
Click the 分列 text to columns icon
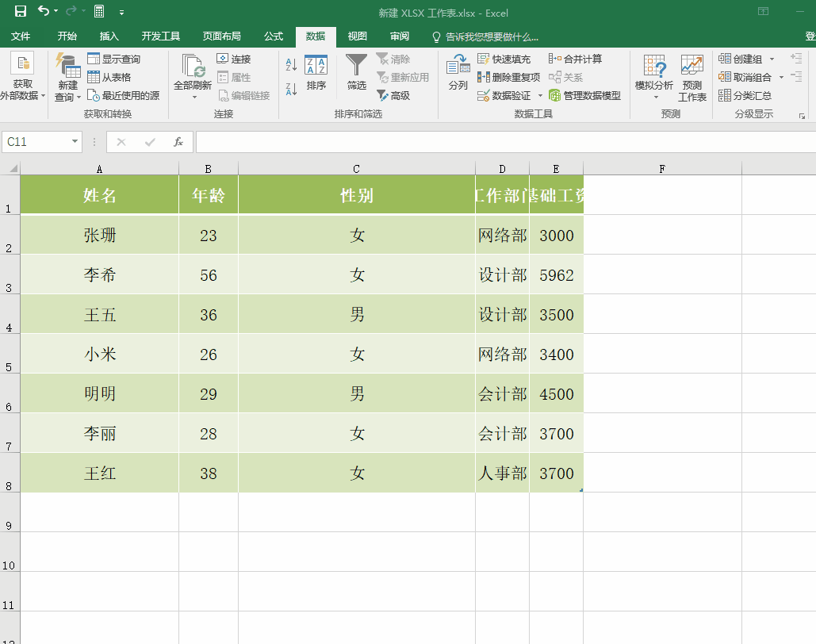458,66
